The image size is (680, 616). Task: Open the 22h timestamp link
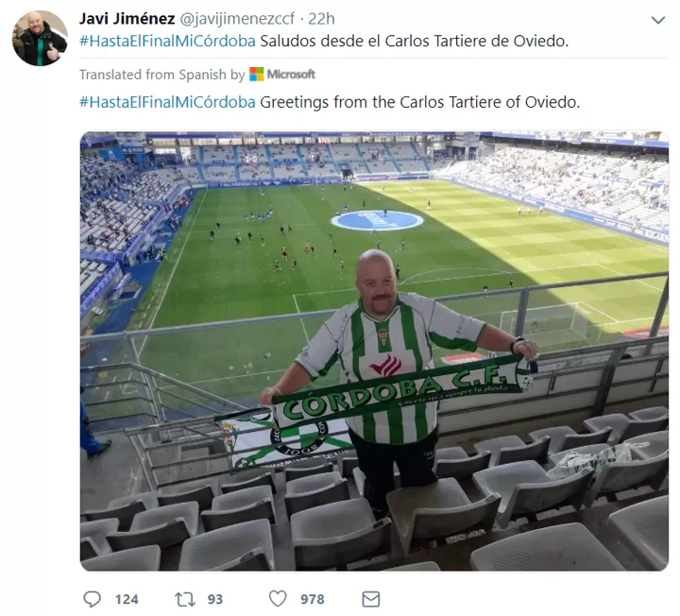pyautogui.click(x=321, y=19)
